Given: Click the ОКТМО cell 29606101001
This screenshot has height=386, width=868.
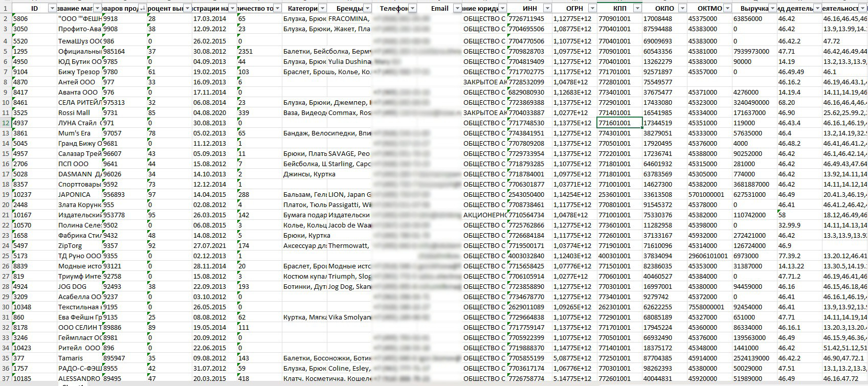Looking at the screenshot, I should point(709,256).
